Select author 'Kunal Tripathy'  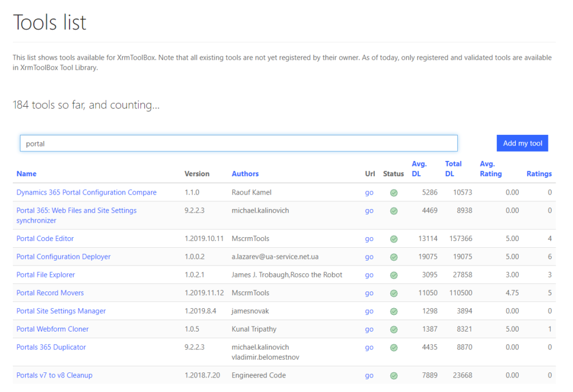tap(254, 329)
